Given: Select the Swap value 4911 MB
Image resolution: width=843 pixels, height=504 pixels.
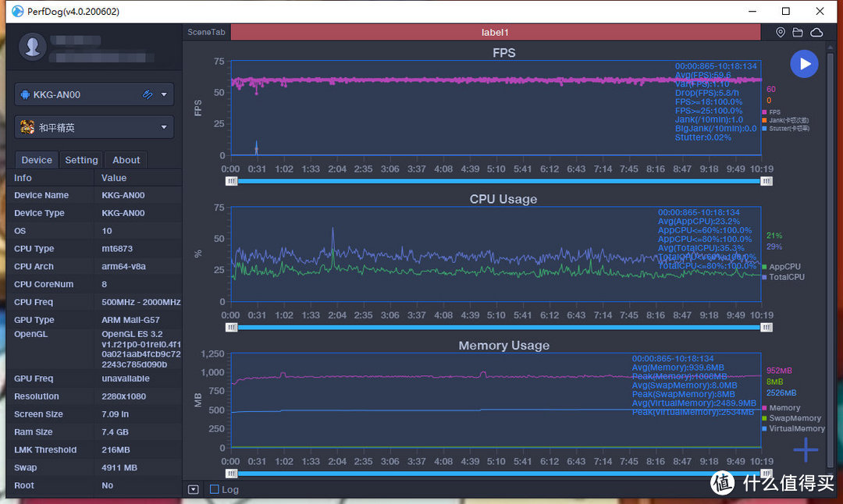Looking at the screenshot, I should click(119, 467).
